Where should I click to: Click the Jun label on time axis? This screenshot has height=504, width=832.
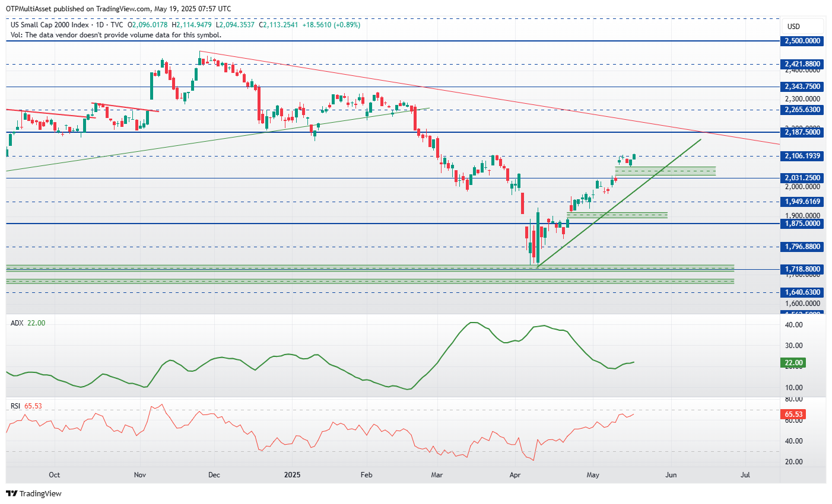[x=671, y=475]
